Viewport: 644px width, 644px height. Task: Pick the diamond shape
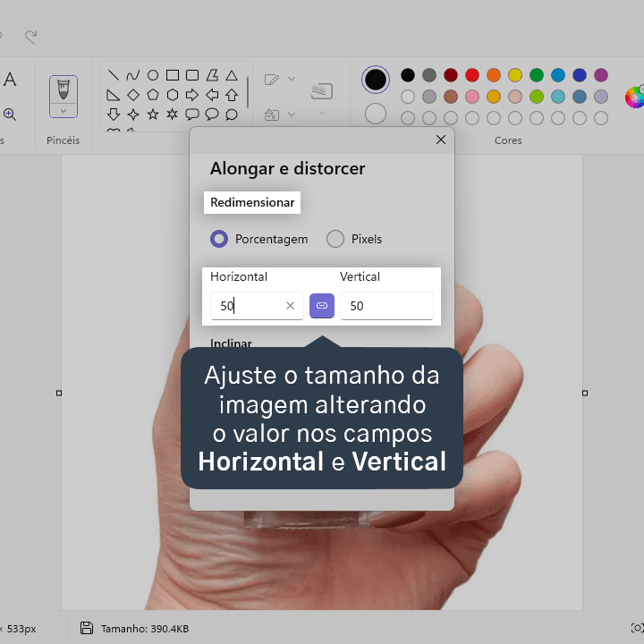click(133, 95)
